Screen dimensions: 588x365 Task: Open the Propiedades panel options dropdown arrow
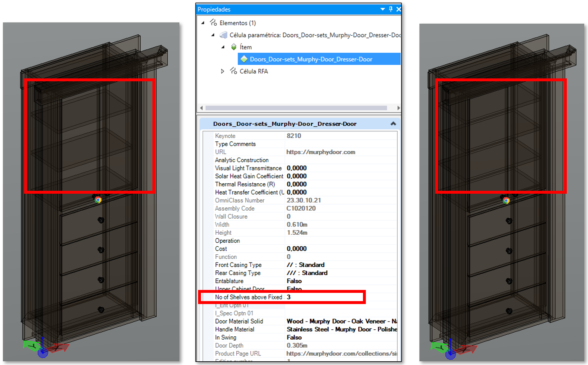pos(382,9)
